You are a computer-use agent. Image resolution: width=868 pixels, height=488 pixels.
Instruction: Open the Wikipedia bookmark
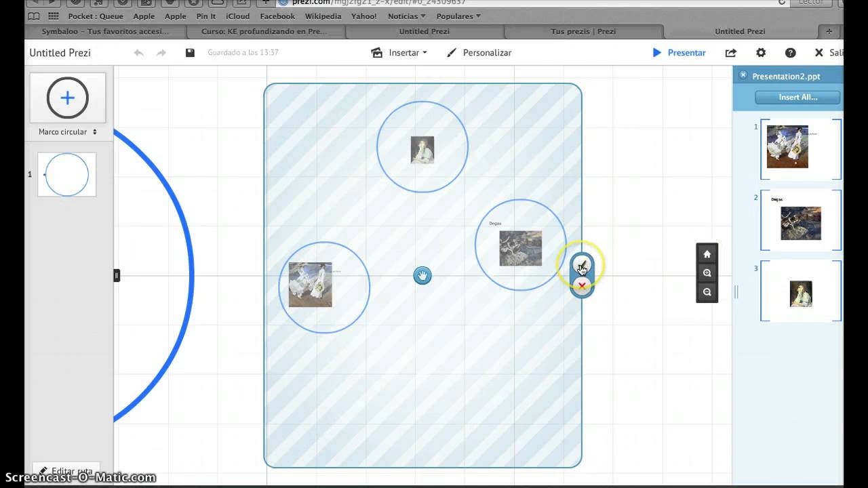click(x=323, y=16)
